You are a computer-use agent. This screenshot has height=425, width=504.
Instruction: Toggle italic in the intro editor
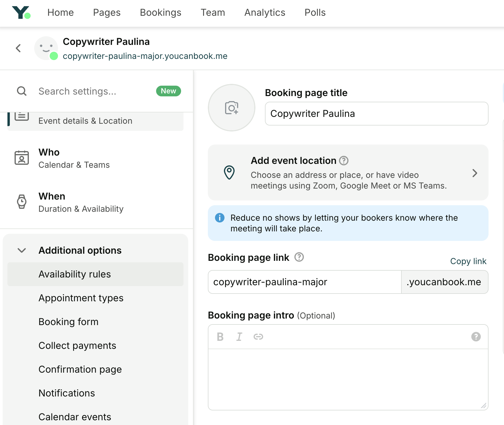coord(239,336)
